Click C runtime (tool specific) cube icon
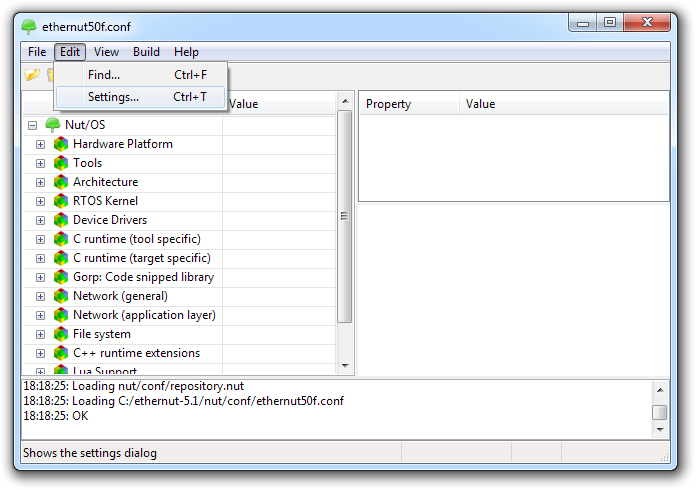Image resolution: width=696 pixels, height=490 pixels. [61, 239]
